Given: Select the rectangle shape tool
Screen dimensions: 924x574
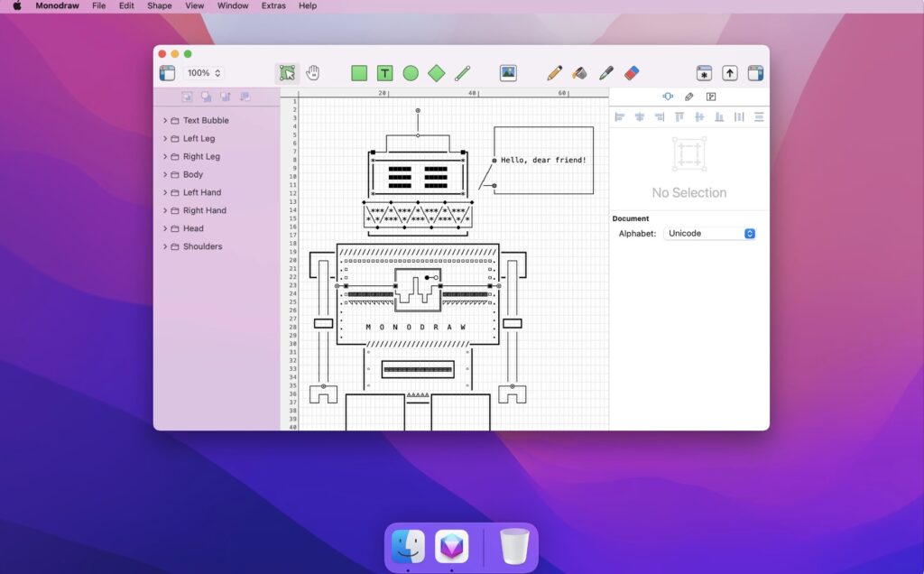Looking at the screenshot, I should tap(358, 73).
